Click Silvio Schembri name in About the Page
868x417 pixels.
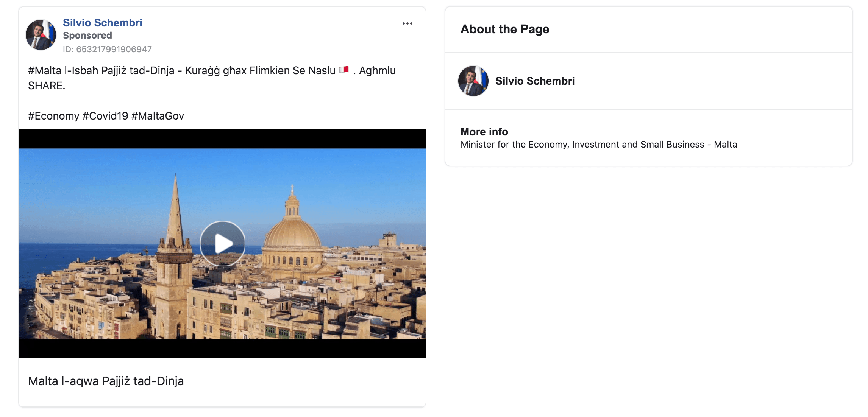tap(534, 81)
